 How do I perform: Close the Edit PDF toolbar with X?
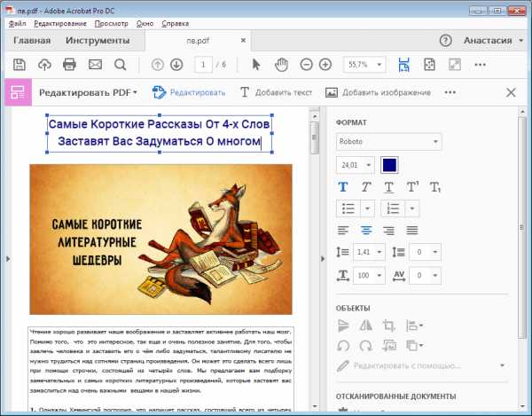point(511,92)
